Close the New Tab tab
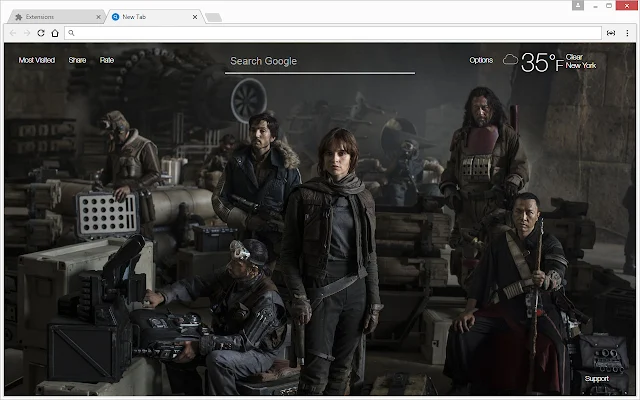 click(195, 17)
